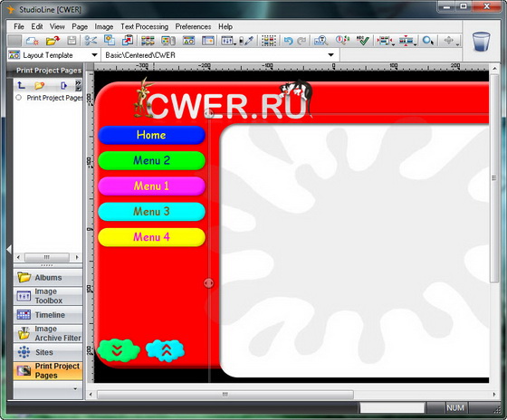
Task: Click the new page icon in the toolbar
Action: pos(32,41)
